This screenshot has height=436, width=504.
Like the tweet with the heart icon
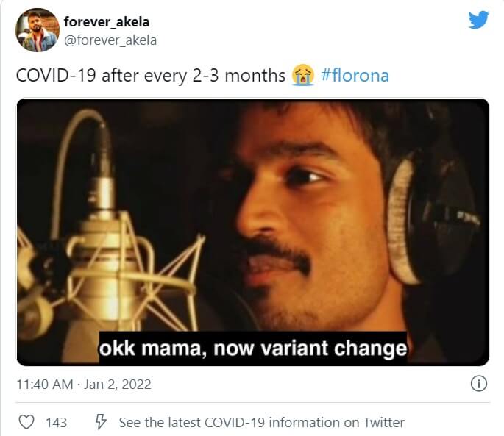click(x=26, y=422)
